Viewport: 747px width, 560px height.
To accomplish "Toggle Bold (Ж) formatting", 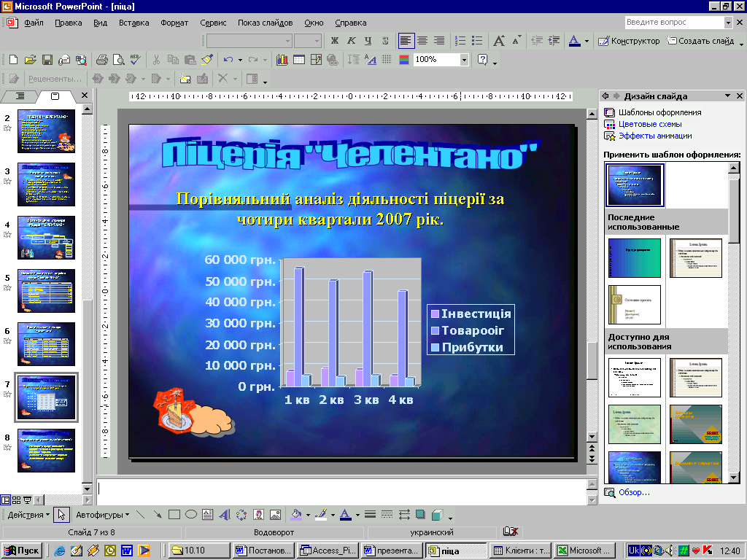I will pyautogui.click(x=334, y=41).
